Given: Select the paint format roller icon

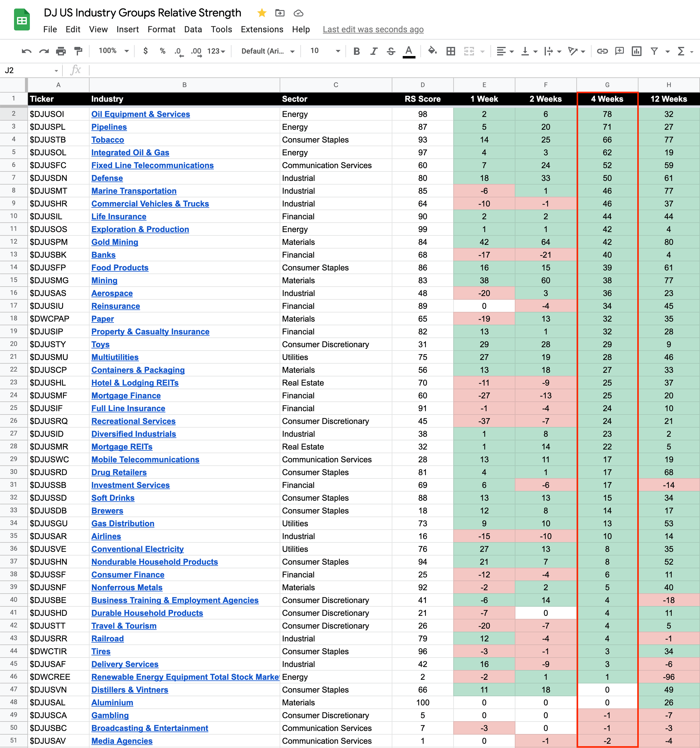Looking at the screenshot, I should click(x=78, y=51).
